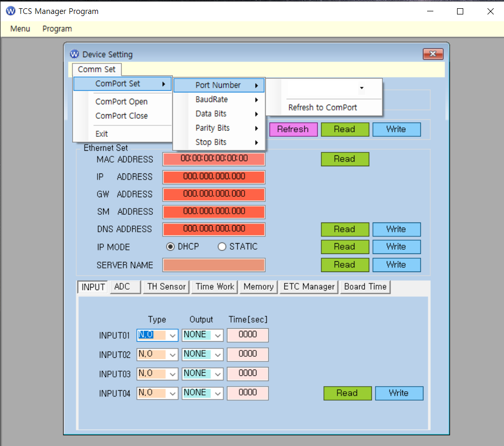
Task: Click the DNS ADDRESS field
Action: point(214,229)
